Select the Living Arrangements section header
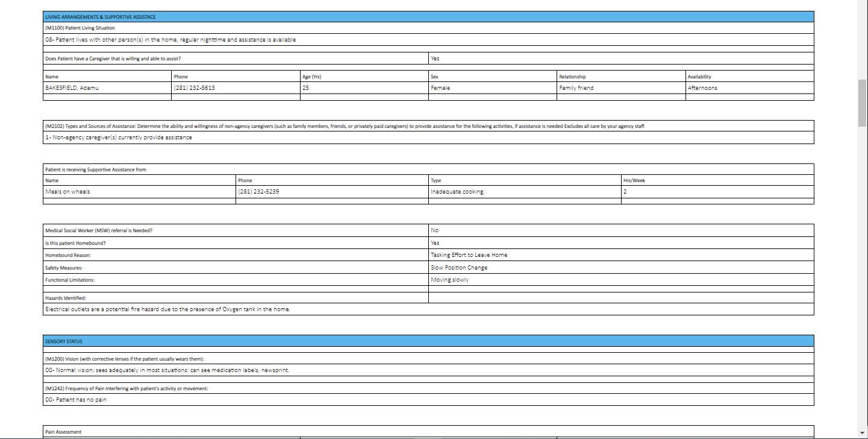 (x=100, y=17)
